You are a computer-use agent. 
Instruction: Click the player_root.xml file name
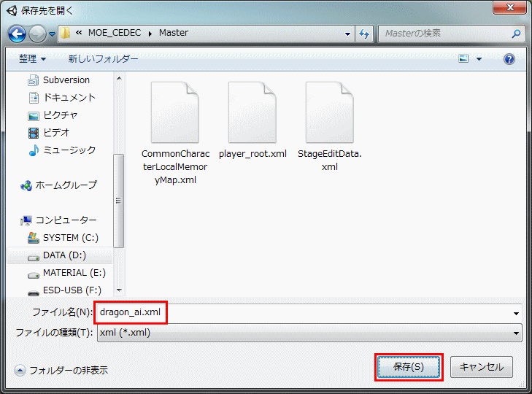[x=252, y=154]
